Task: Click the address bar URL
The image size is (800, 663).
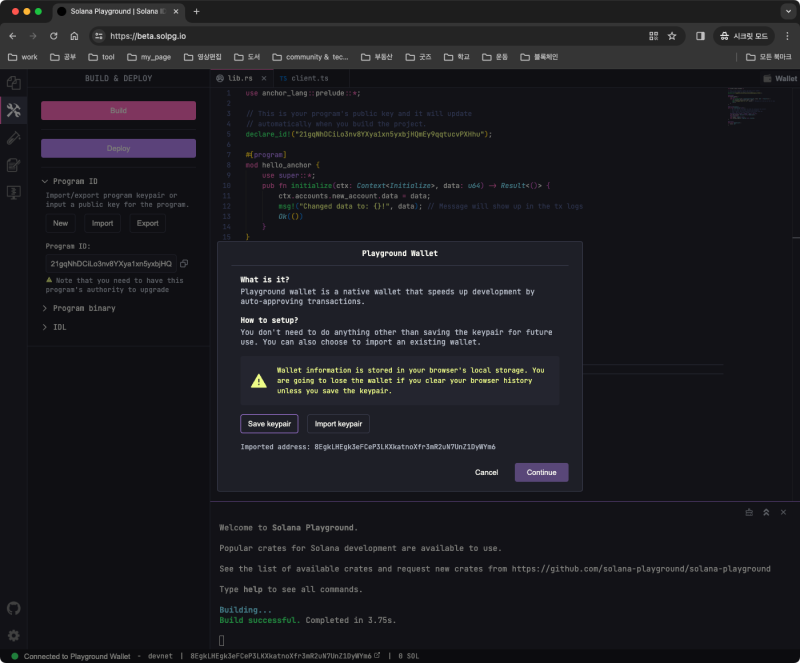Action: (148, 36)
